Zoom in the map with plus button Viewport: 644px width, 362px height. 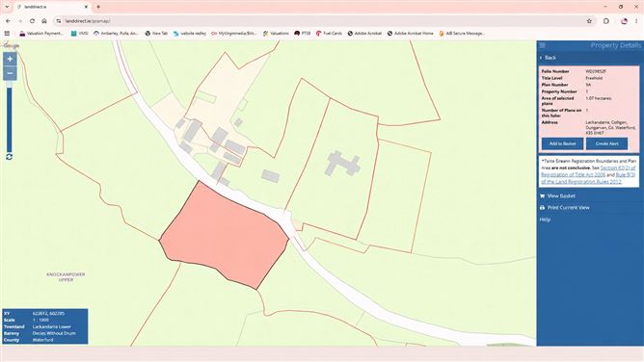[x=10, y=59]
